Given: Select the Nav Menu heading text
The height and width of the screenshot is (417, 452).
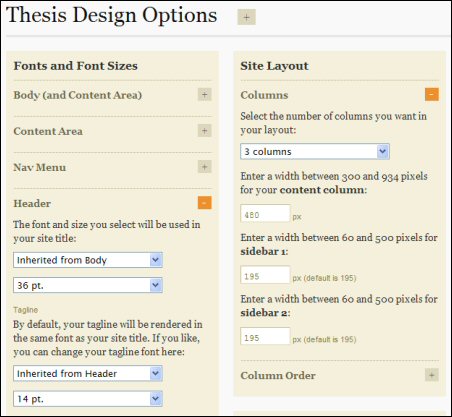Looking at the screenshot, I should click(40, 167).
